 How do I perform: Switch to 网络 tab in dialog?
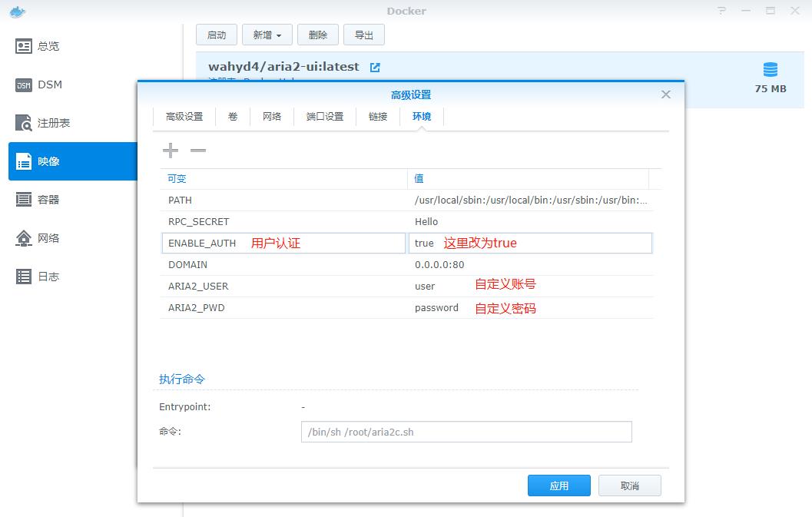click(x=272, y=117)
